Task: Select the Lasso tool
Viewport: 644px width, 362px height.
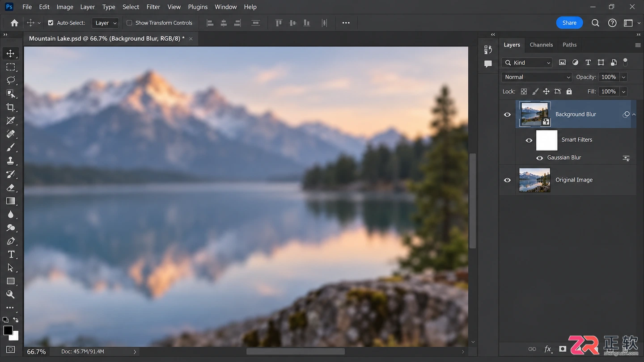Action: pyautogui.click(x=11, y=80)
